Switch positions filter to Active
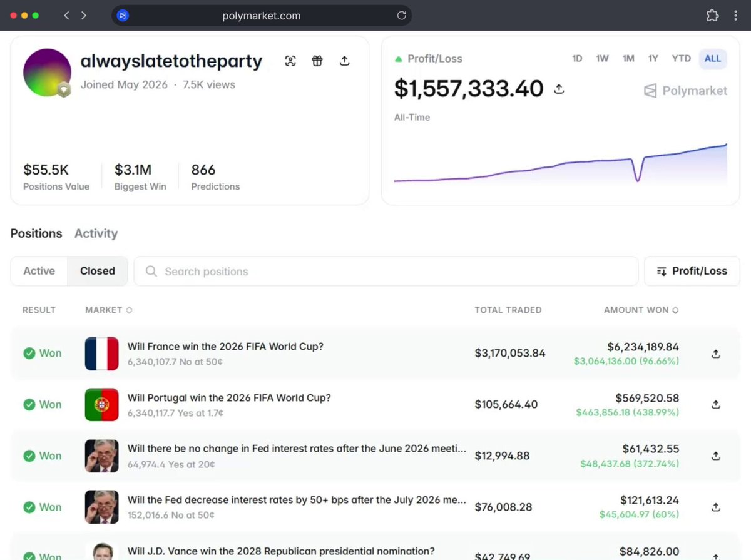Image resolution: width=751 pixels, height=560 pixels. [39, 271]
